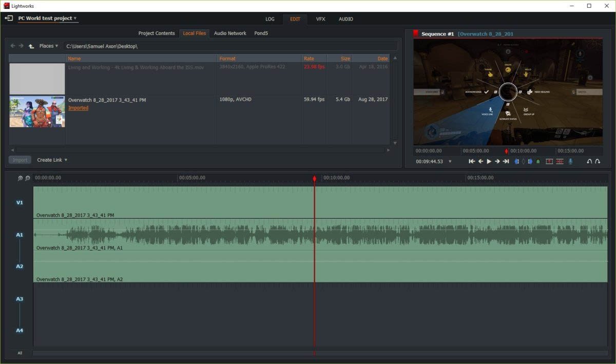Go up one folder level

pos(31,46)
